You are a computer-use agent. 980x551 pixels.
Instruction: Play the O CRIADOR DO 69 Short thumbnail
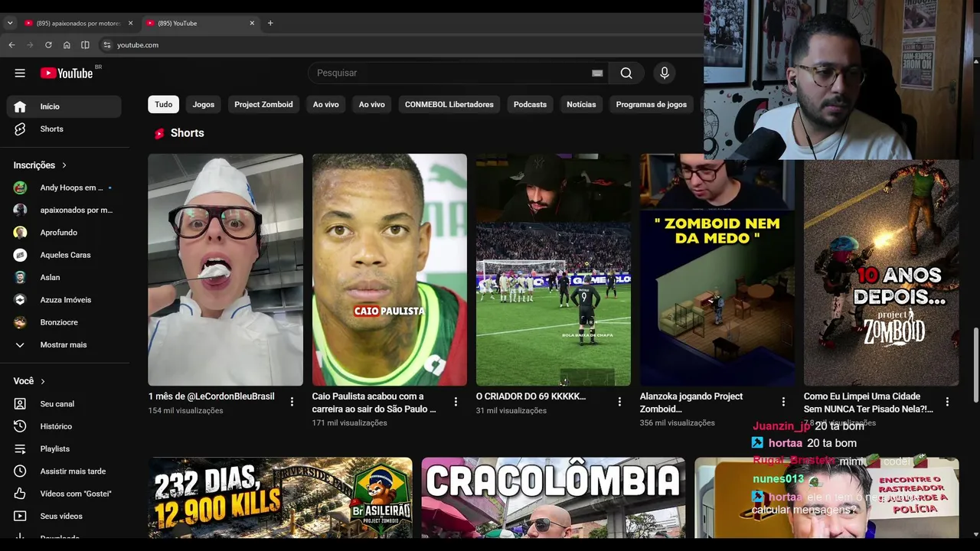click(554, 269)
